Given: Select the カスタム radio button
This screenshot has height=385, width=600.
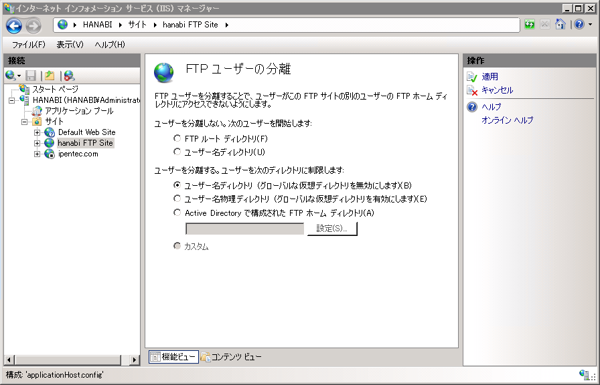Looking at the screenshot, I should coord(177,246).
